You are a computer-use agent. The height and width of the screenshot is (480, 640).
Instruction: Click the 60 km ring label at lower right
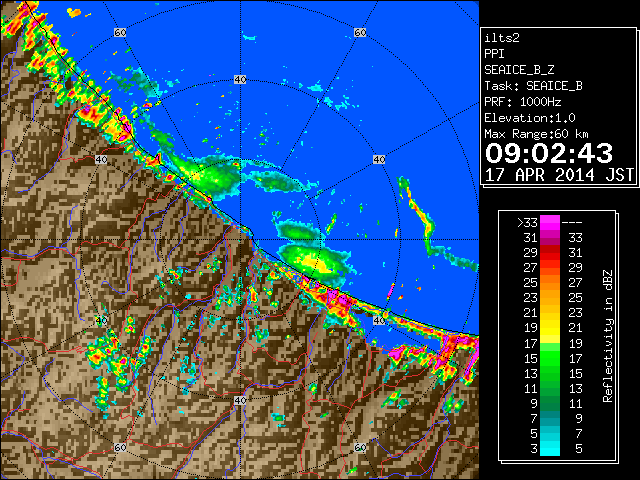pyautogui.click(x=360, y=448)
